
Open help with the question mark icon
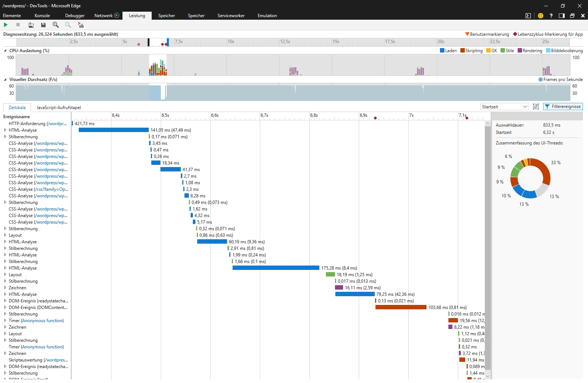(x=551, y=16)
